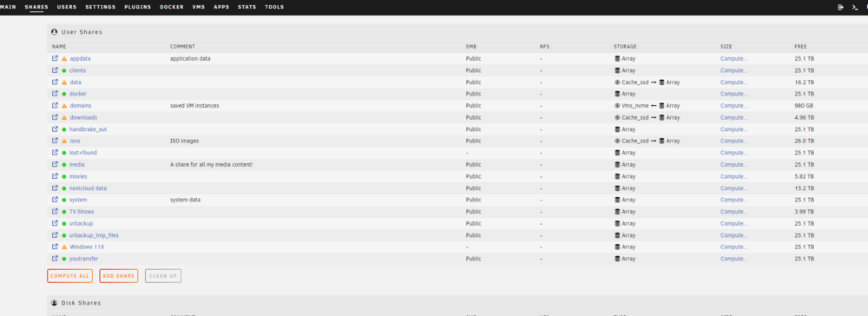The width and height of the screenshot is (868, 316).
Task: Click green status dot beside docker
Action: (x=64, y=94)
